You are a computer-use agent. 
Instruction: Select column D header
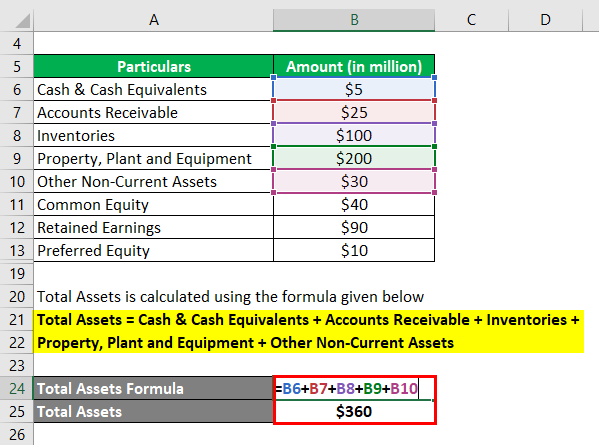(x=545, y=19)
